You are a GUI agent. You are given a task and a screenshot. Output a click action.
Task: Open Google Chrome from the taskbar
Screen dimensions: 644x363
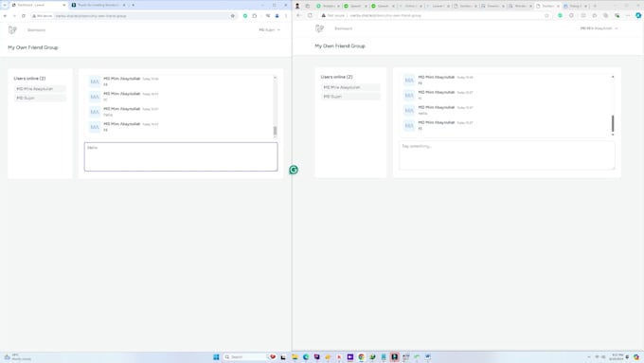tap(361, 356)
